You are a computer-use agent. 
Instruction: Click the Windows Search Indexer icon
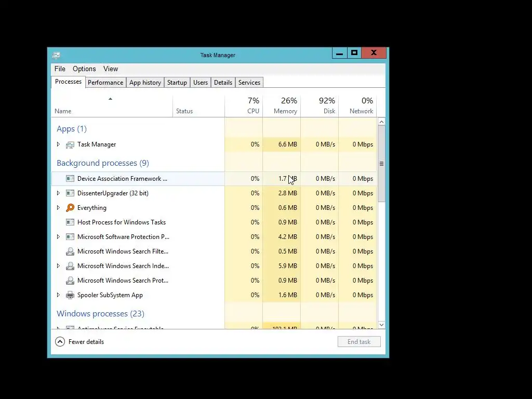tap(70, 266)
